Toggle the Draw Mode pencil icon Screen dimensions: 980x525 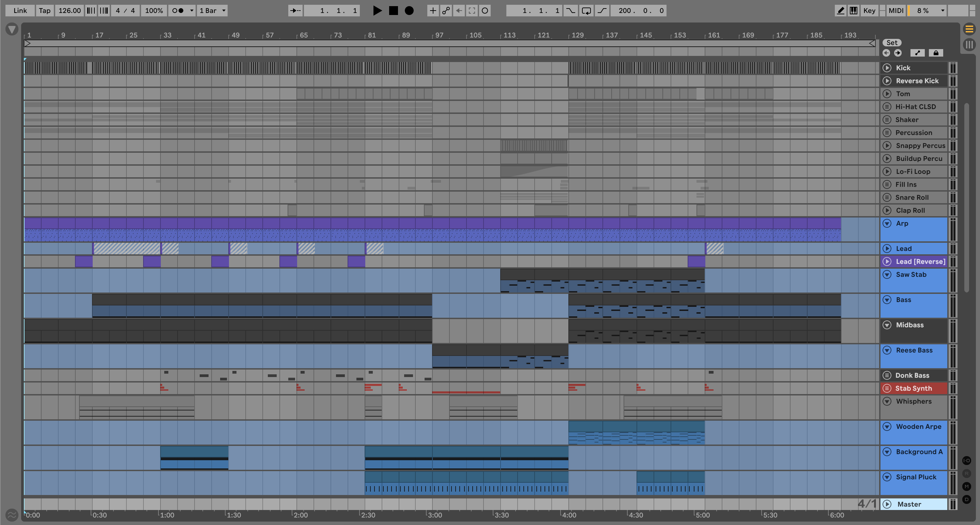(x=840, y=11)
